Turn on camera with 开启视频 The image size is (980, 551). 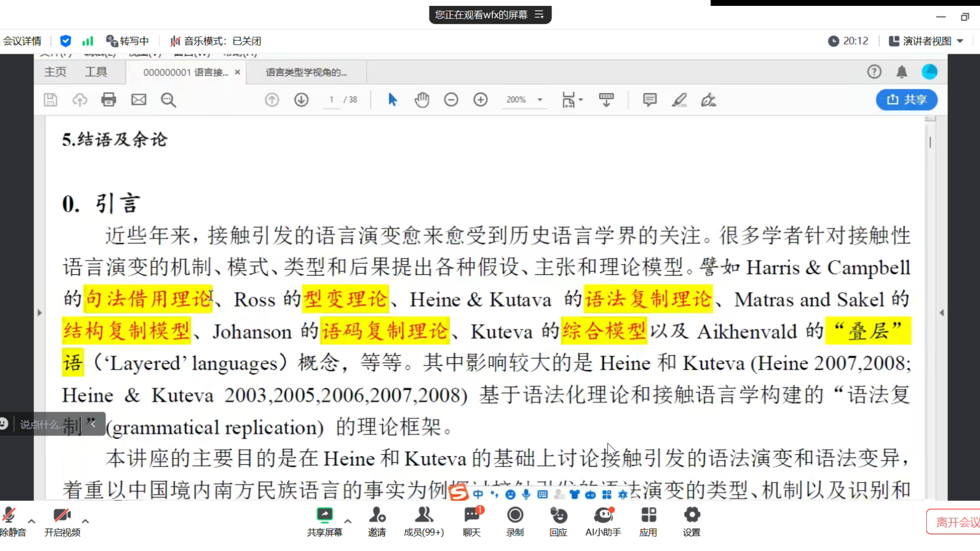pos(62,521)
